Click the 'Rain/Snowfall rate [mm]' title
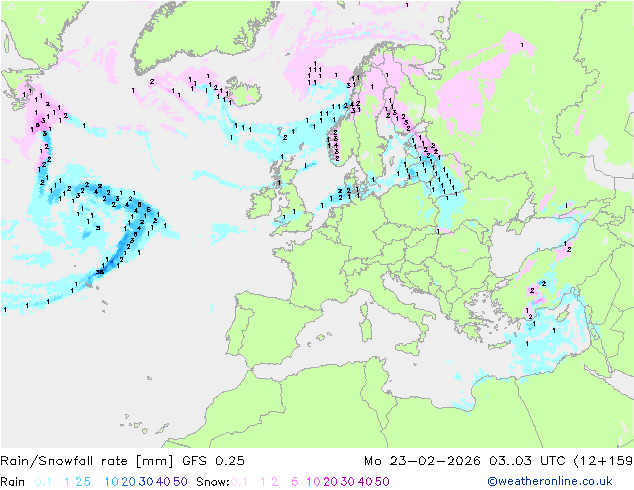 pos(87,461)
